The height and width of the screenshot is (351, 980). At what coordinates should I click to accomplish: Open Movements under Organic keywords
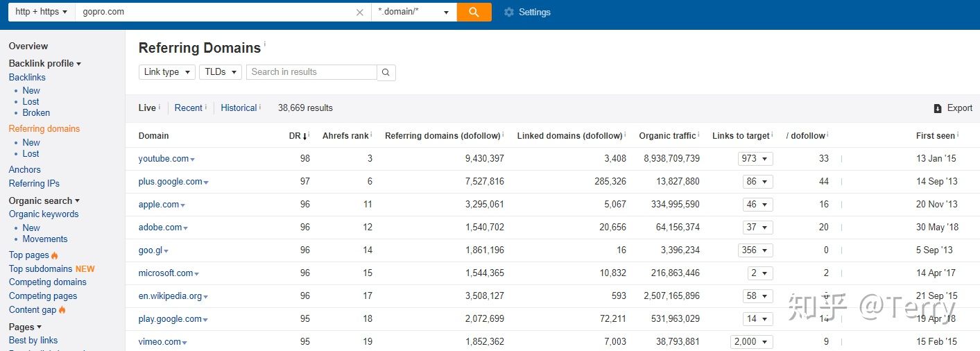pos(45,239)
